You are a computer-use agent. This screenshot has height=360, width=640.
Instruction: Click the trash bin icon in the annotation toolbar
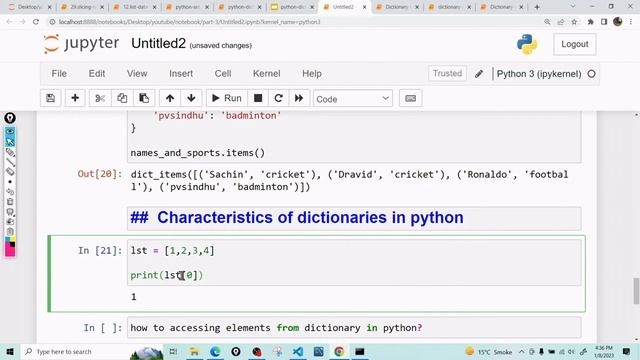(10, 202)
